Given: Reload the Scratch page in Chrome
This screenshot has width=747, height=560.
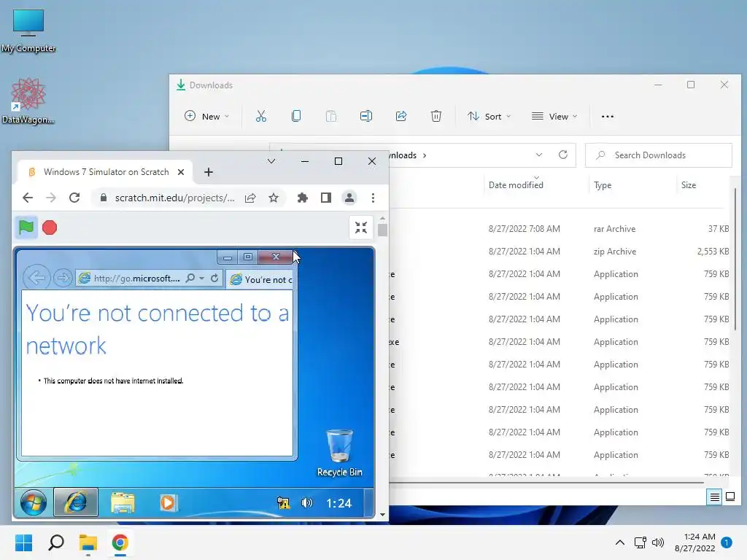Looking at the screenshot, I should tap(74, 198).
